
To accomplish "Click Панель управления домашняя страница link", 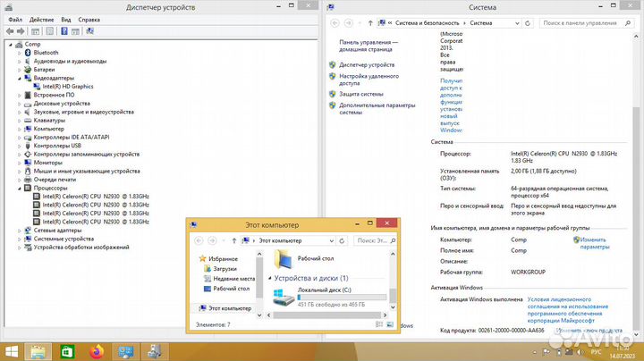I will 368,46.
